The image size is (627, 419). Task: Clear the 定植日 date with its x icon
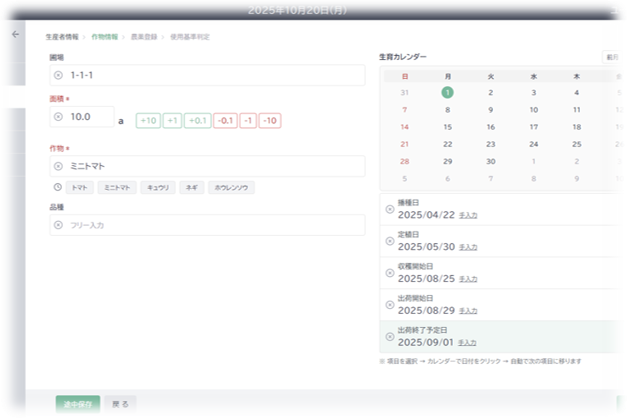[389, 241]
